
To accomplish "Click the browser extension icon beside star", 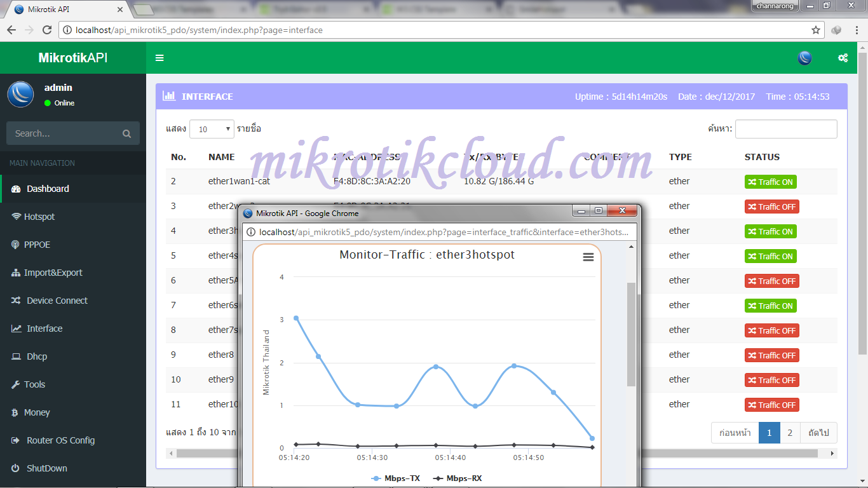I will [x=836, y=30].
